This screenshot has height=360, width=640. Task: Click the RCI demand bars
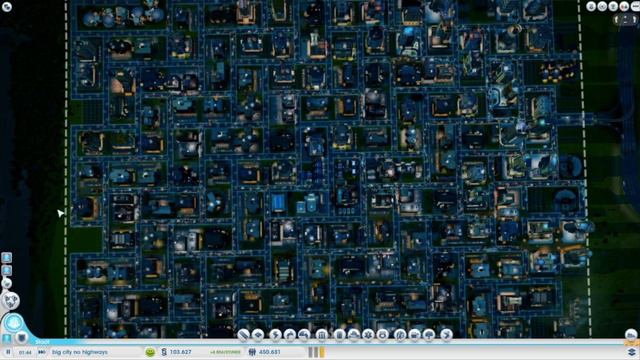(316, 352)
